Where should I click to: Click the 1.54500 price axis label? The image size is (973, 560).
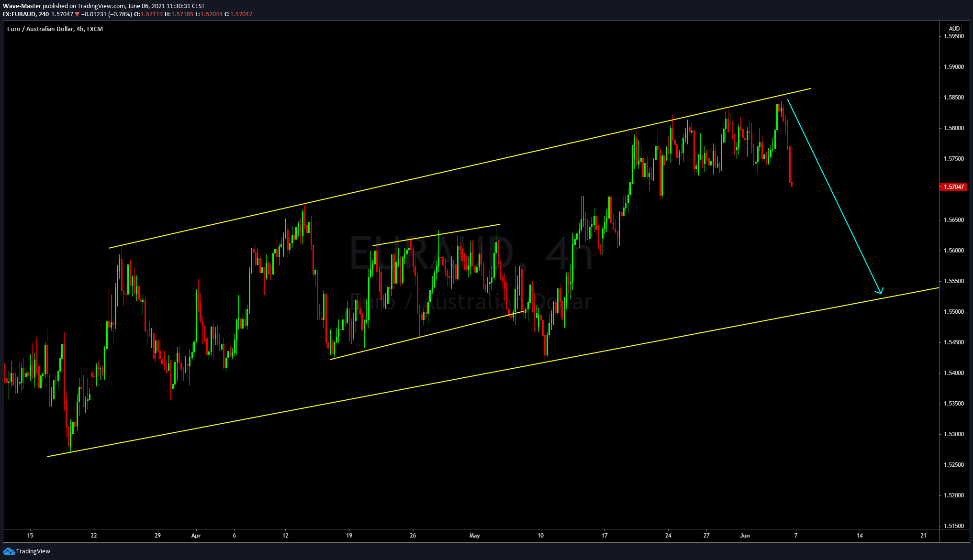pyautogui.click(x=954, y=342)
